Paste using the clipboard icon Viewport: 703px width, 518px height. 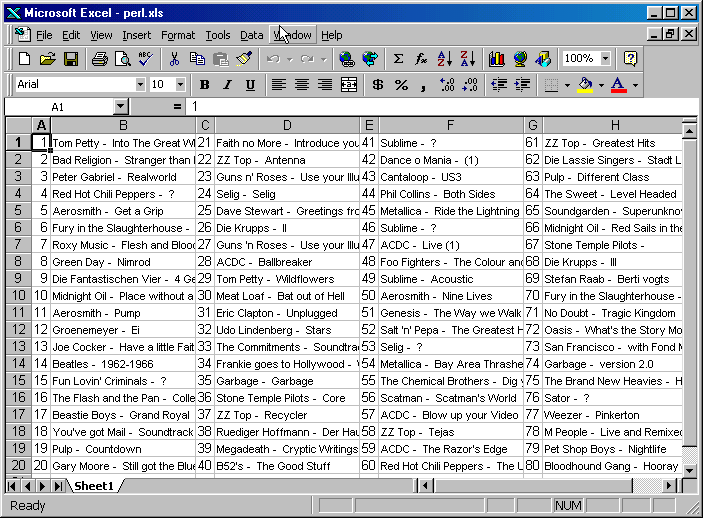(x=221, y=59)
